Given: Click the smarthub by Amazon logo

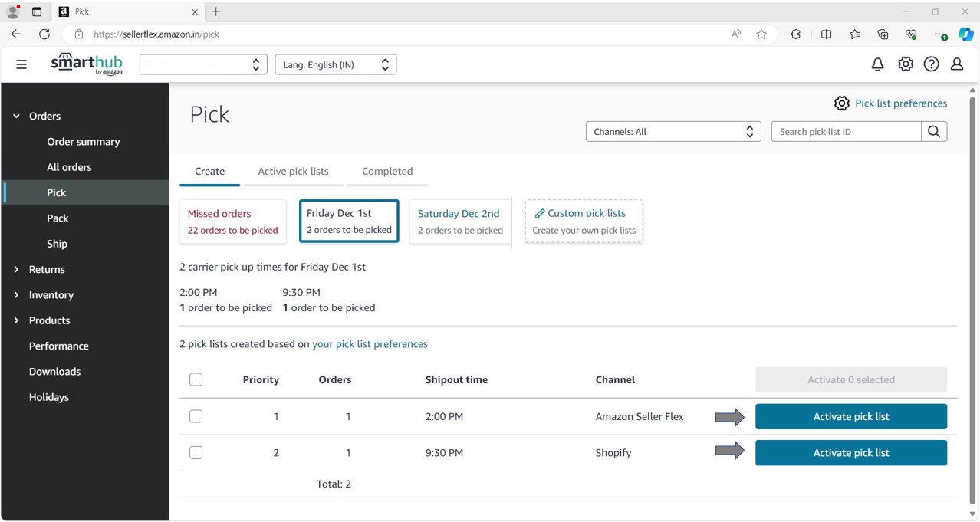Looking at the screenshot, I should coord(87,64).
